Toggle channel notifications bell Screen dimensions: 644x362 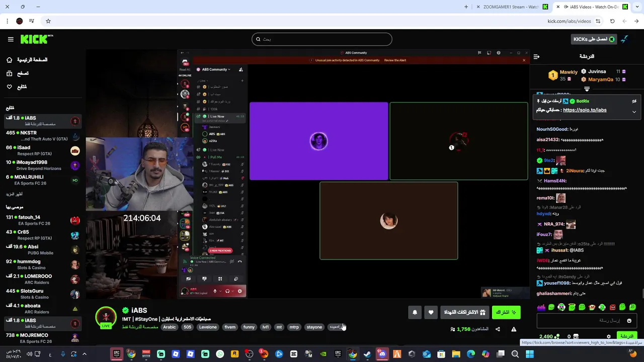pyautogui.click(x=415, y=312)
